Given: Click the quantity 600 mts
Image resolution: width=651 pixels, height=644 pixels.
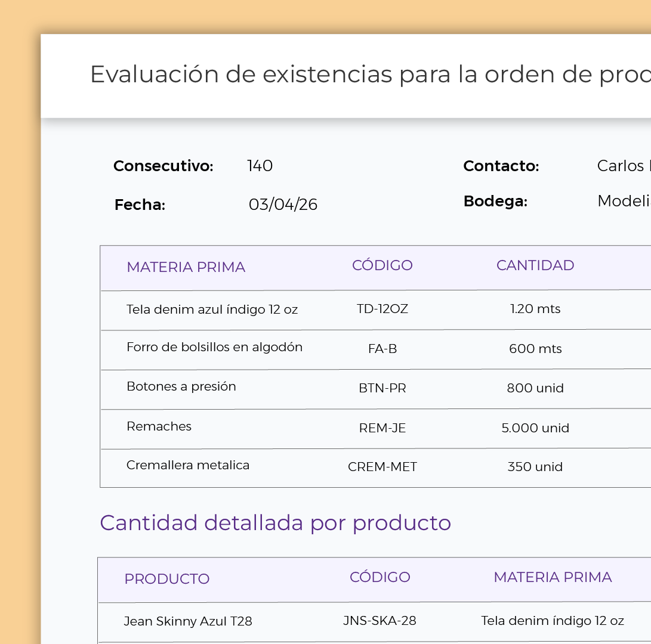Looking at the screenshot, I should pos(535,349).
